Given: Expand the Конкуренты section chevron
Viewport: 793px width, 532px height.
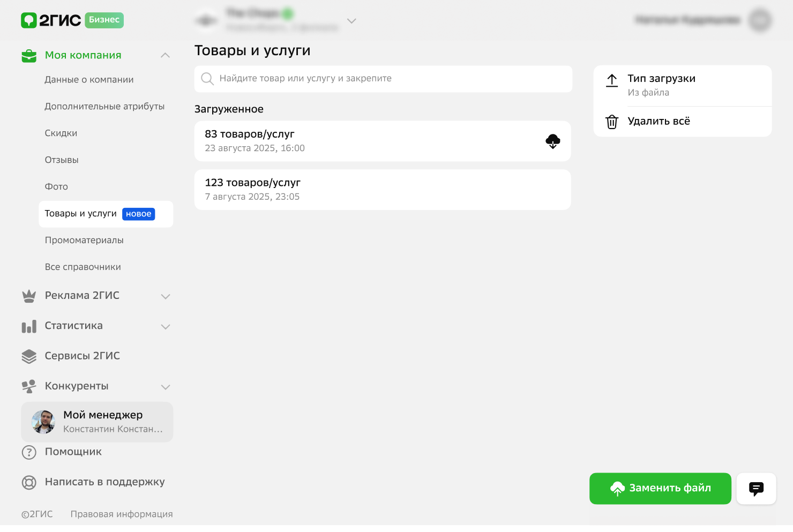Looking at the screenshot, I should pyautogui.click(x=165, y=387).
